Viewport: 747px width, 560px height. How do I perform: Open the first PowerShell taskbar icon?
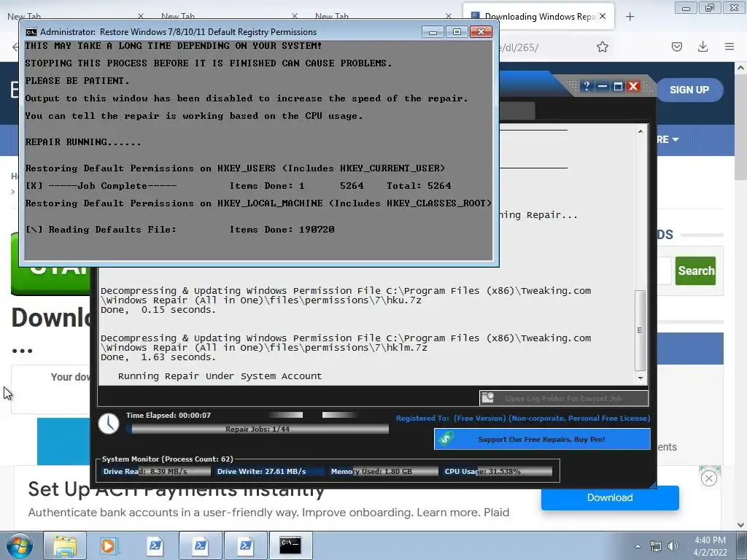tap(155, 545)
